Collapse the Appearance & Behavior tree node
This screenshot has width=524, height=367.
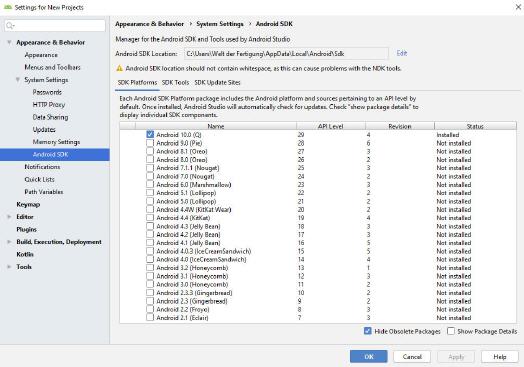pyautogui.click(x=9, y=42)
